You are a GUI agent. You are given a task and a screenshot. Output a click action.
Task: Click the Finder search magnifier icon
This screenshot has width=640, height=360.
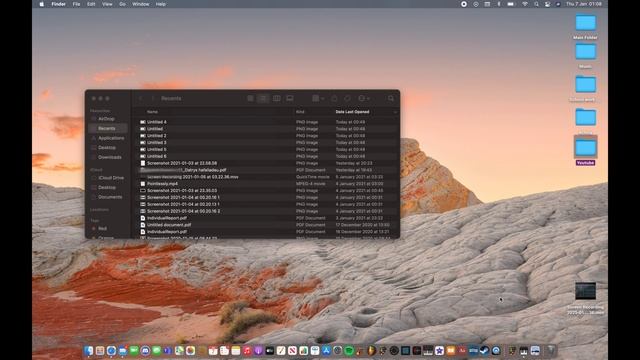[x=391, y=98]
